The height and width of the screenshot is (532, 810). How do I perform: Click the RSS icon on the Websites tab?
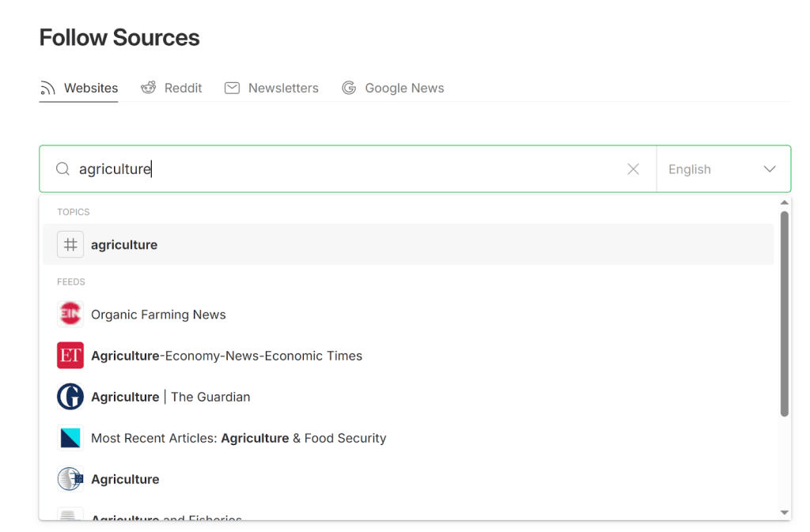pos(46,87)
